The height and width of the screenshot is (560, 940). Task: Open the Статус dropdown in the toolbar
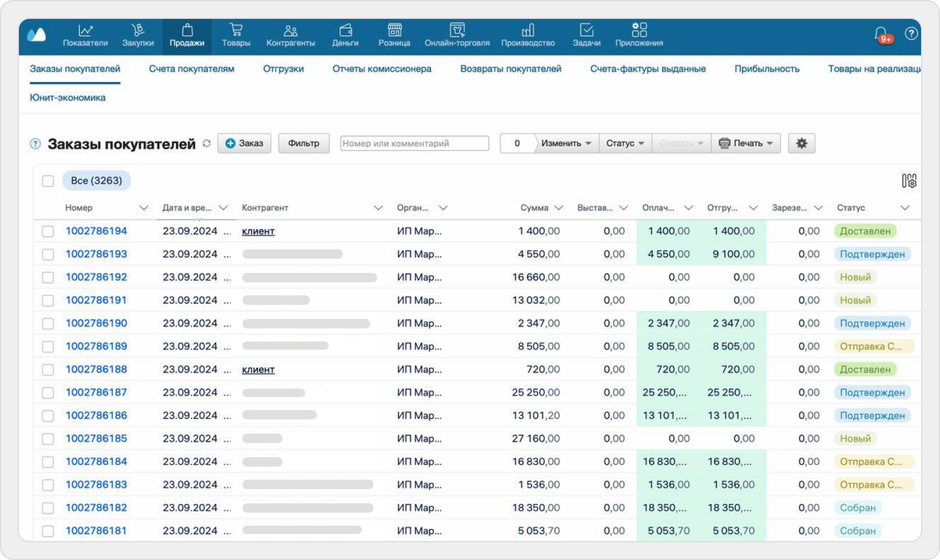(x=625, y=144)
